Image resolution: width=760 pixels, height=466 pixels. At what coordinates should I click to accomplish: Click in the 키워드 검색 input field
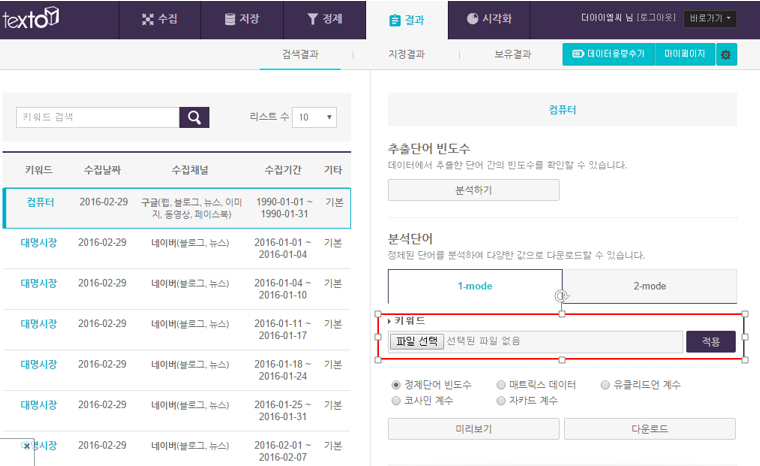pyautogui.click(x=97, y=117)
